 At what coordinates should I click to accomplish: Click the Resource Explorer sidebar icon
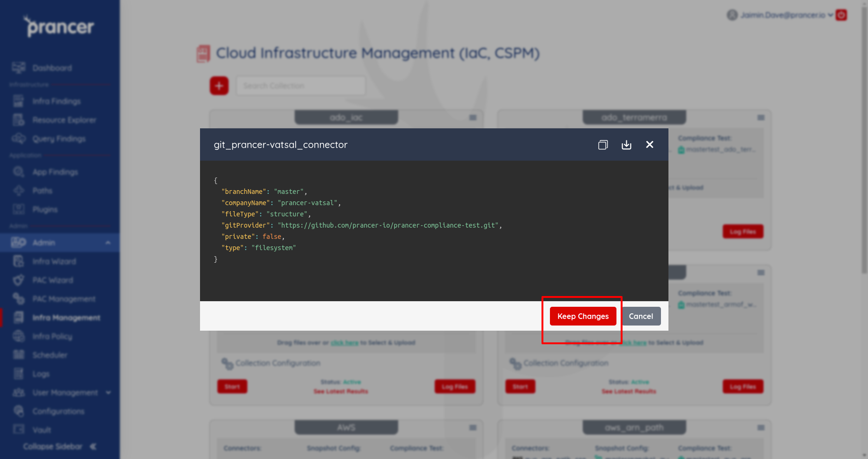(19, 120)
